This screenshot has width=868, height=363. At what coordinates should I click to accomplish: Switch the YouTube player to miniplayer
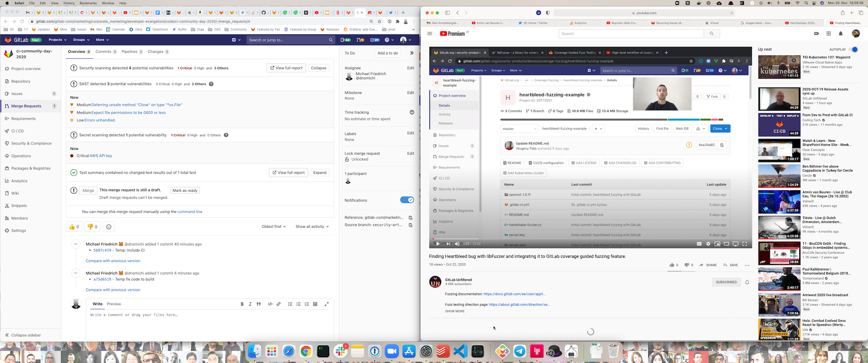pyautogui.click(x=717, y=244)
